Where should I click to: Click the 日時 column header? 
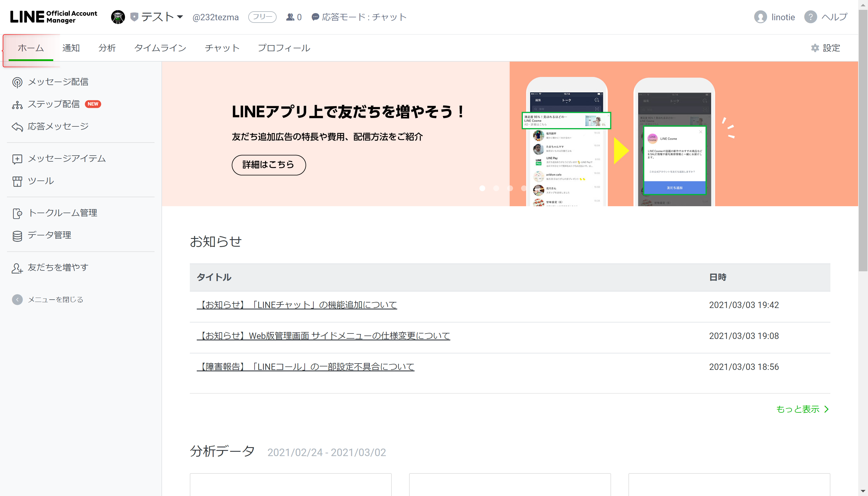[718, 277]
